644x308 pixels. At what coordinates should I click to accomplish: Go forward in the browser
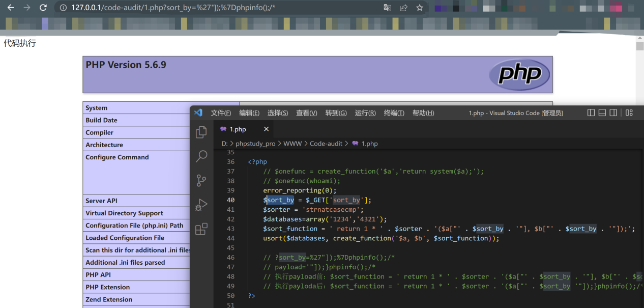[27, 8]
